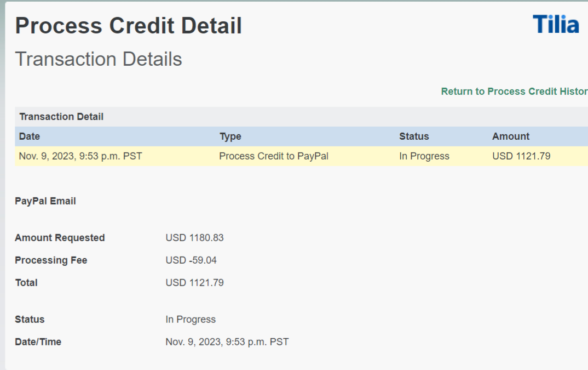Open the Return to Process Credit History link
Screen dimensions: 588x370
pos(514,92)
